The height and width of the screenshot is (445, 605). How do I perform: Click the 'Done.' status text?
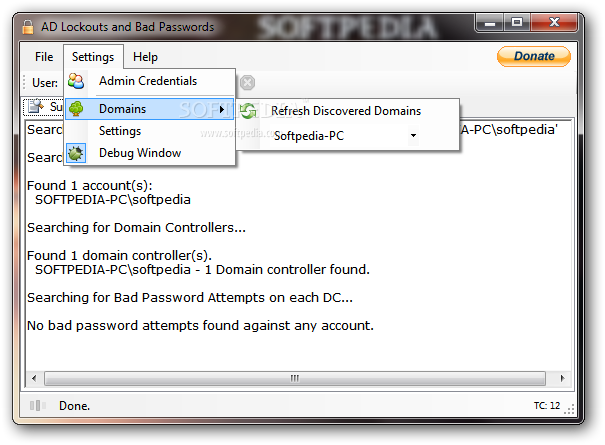tap(74, 406)
